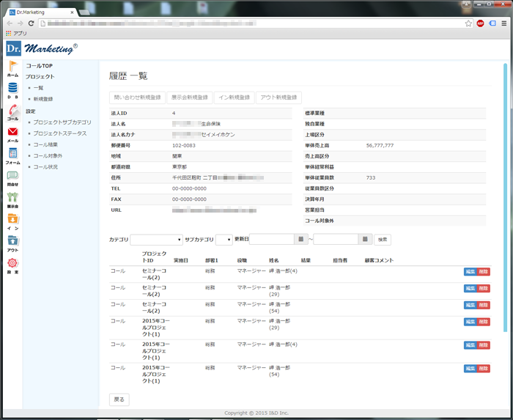Open the フォーム form icon
Viewport: 513px width, 420px height.
pyautogui.click(x=12, y=155)
